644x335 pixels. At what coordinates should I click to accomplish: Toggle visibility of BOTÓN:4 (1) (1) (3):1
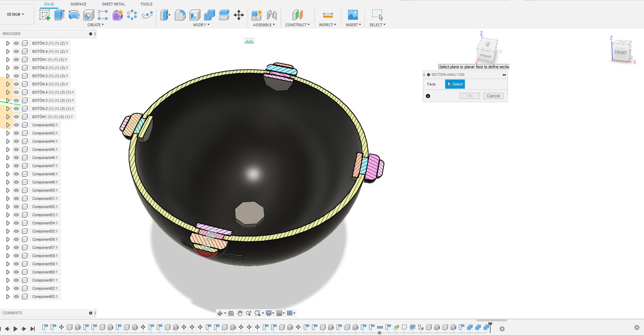tap(16, 84)
